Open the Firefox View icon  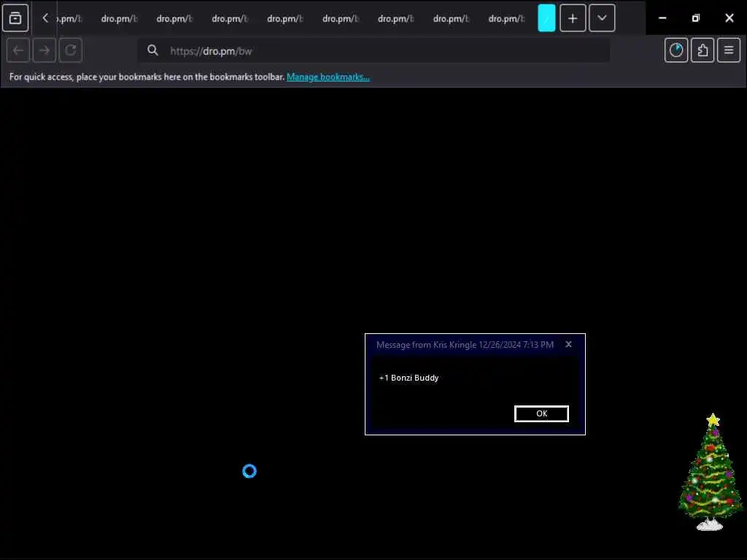pyautogui.click(x=15, y=18)
